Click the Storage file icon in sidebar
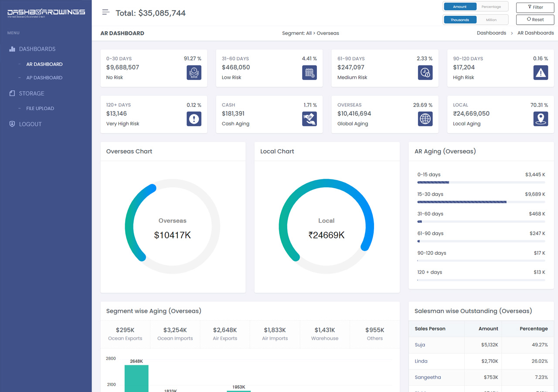The image size is (558, 392). [12, 93]
